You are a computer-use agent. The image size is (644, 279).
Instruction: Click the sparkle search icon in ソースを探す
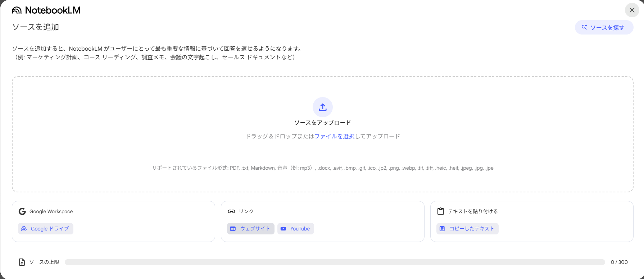(x=584, y=27)
